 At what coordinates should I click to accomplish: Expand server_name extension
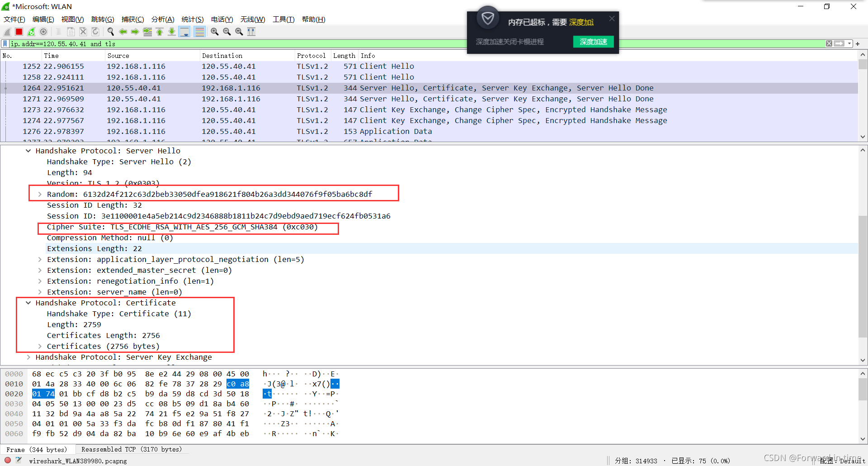40,292
